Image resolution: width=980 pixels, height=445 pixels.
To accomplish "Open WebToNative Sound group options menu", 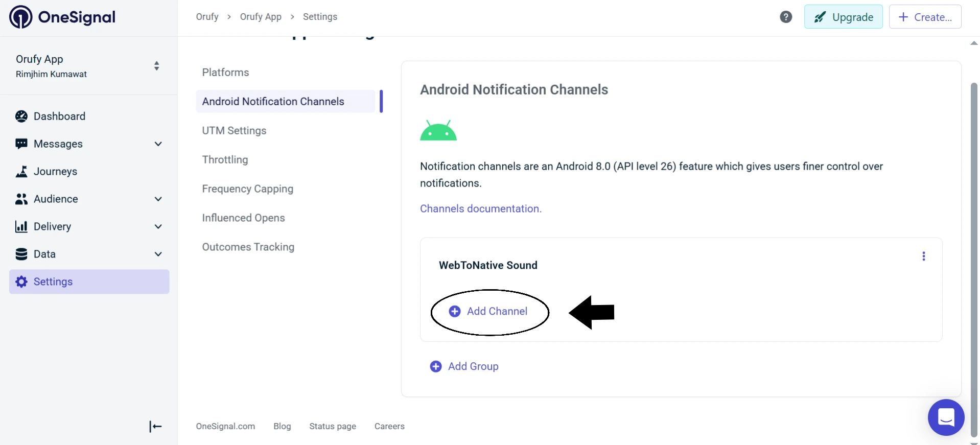I will [923, 256].
